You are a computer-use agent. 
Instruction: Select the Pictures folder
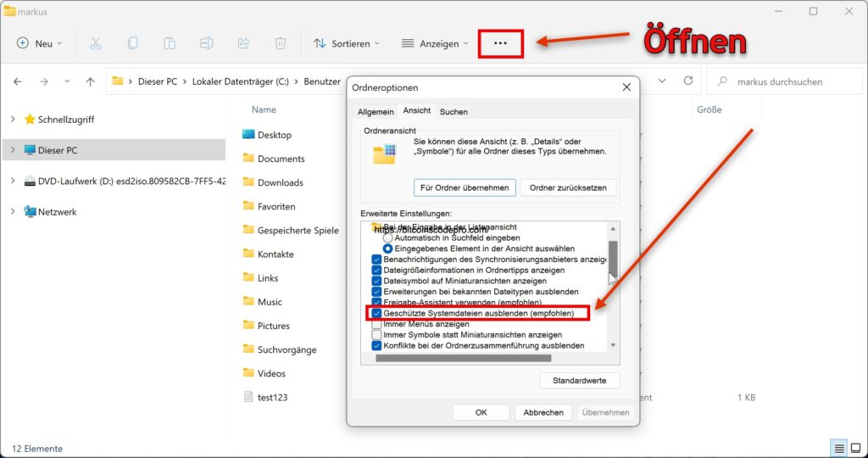tap(266, 326)
